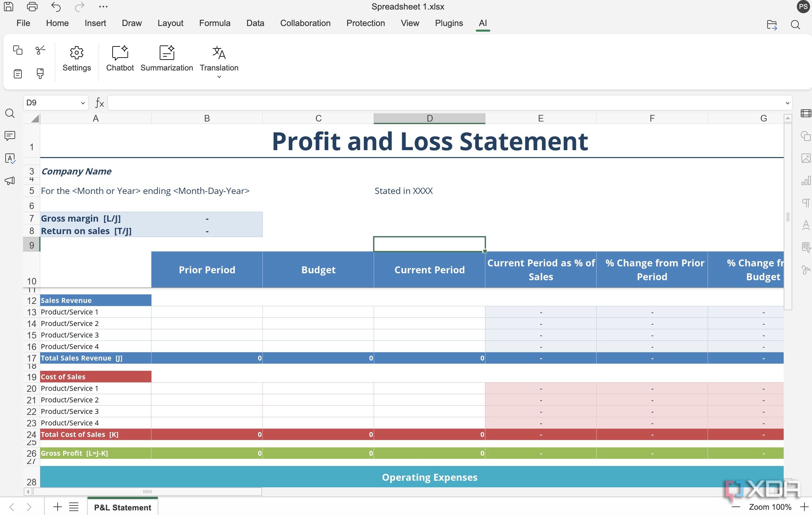Open spellcheck panel in left sidebar
The height and width of the screenshot is (515, 812).
click(10, 158)
